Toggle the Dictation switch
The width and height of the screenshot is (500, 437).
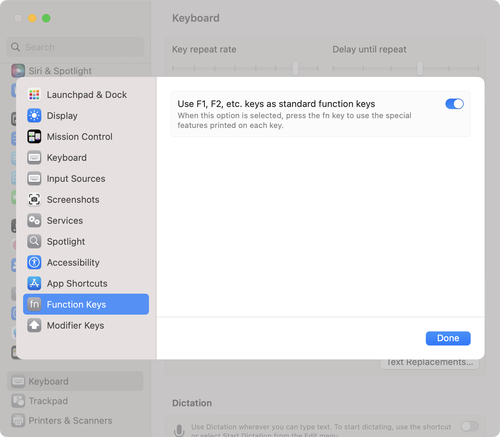click(470, 426)
